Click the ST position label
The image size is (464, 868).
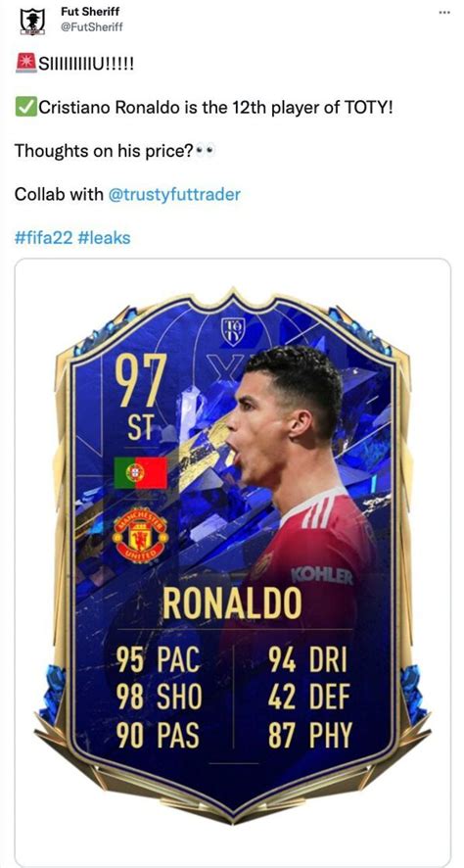(x=140, y=429)
